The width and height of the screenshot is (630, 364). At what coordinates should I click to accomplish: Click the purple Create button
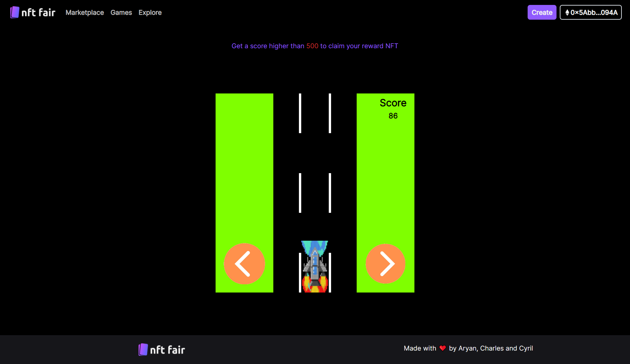(542, 12)
